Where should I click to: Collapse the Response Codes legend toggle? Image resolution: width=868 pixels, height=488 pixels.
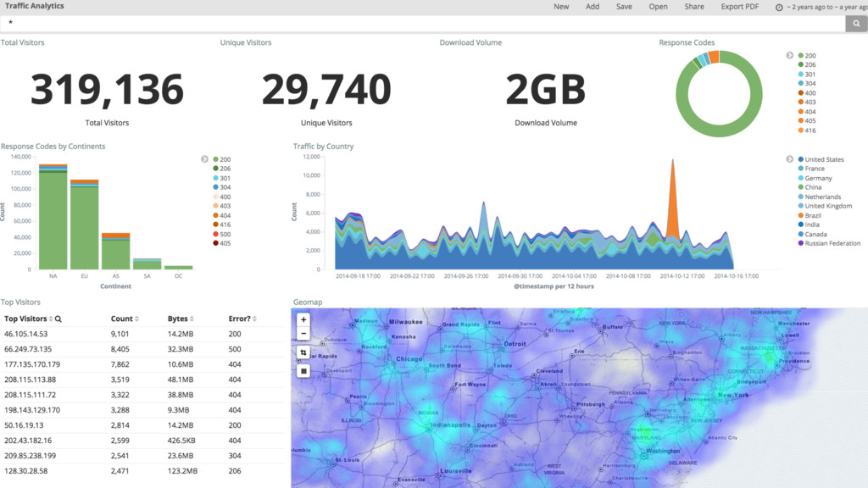pyautogui.click(x=789, y=55)
